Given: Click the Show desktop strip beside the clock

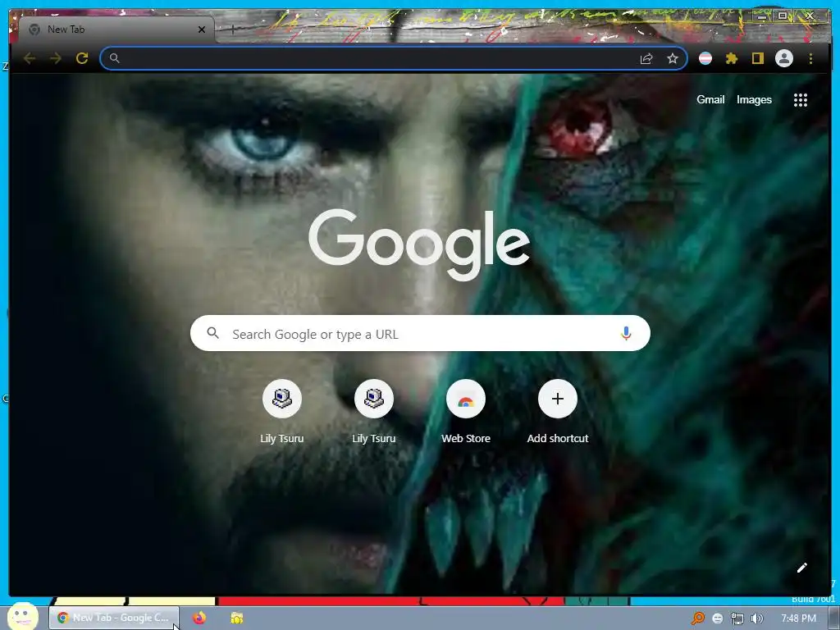Looking at the screenshot, I should click(834, 619).
